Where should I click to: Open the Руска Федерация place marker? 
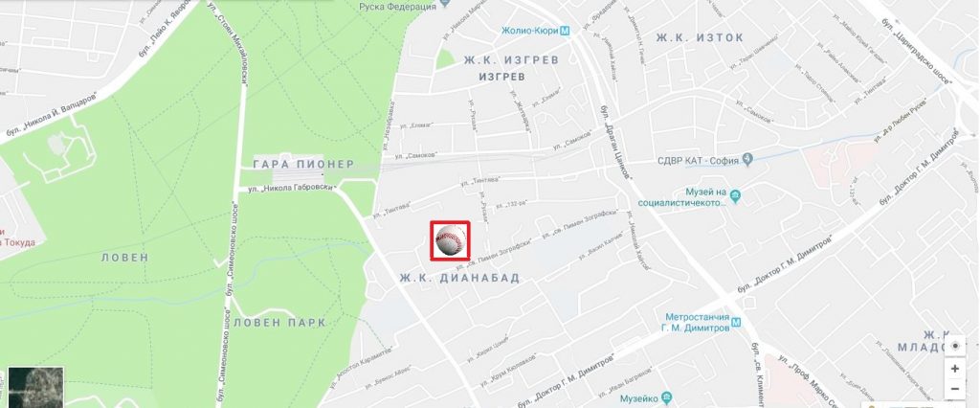(445, 5)
